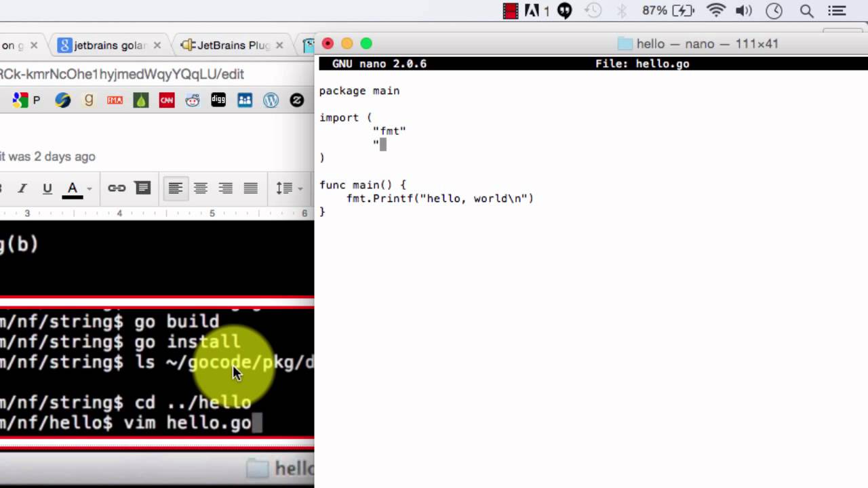Open the CNN bookmark
The width and height of the screenshot is (868, 488).
pos(166,100)
